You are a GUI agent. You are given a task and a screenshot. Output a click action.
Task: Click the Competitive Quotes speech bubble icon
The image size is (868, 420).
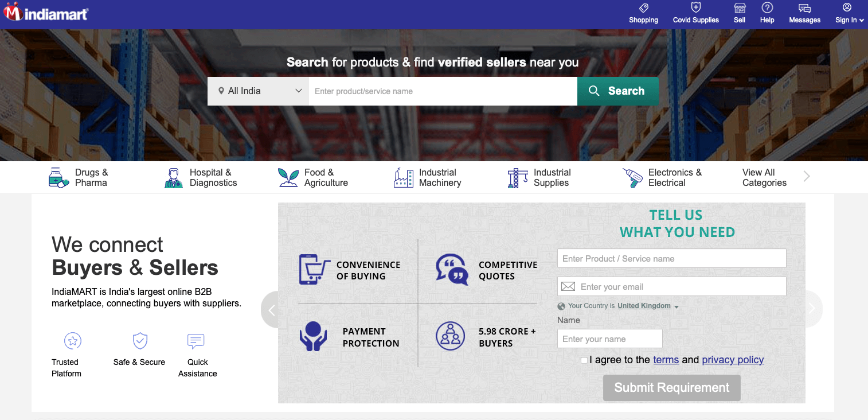click(x=452, y=269)
